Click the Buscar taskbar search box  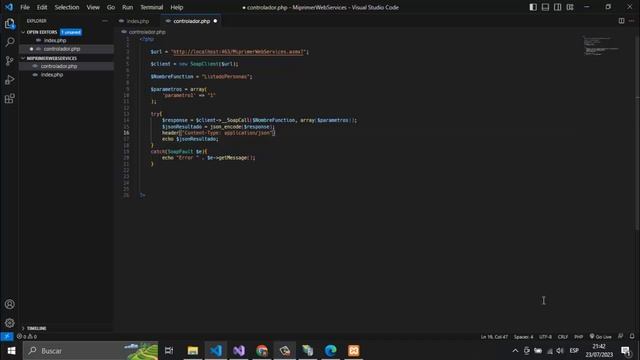point(90,351)
